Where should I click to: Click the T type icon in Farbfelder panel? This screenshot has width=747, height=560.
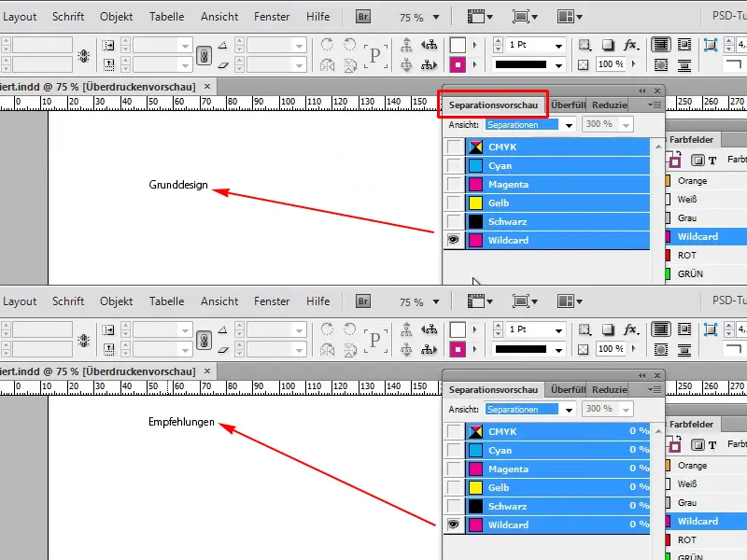712,160
